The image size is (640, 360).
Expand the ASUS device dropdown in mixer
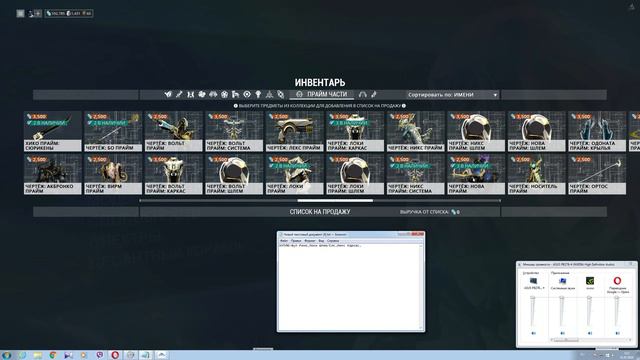(543, 288)
